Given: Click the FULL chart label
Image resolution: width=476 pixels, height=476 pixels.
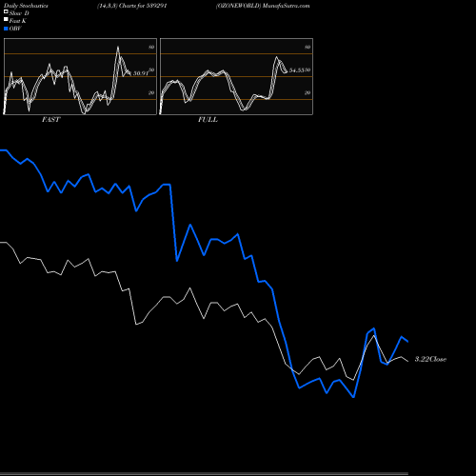Looking at the screenshot, I should [x=208, y=120].
